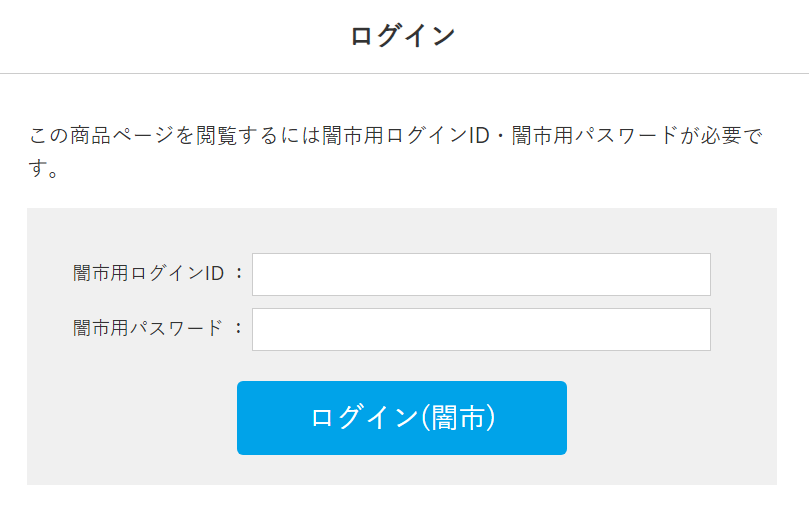
Task: Focus the password text box
Action: [481, 330]
